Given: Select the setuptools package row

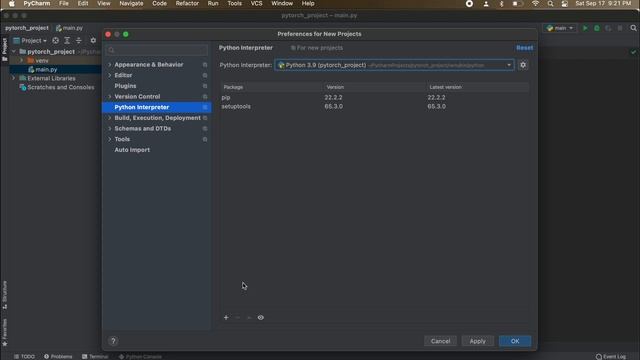Looking at the screenshot, I should point(375,107).
